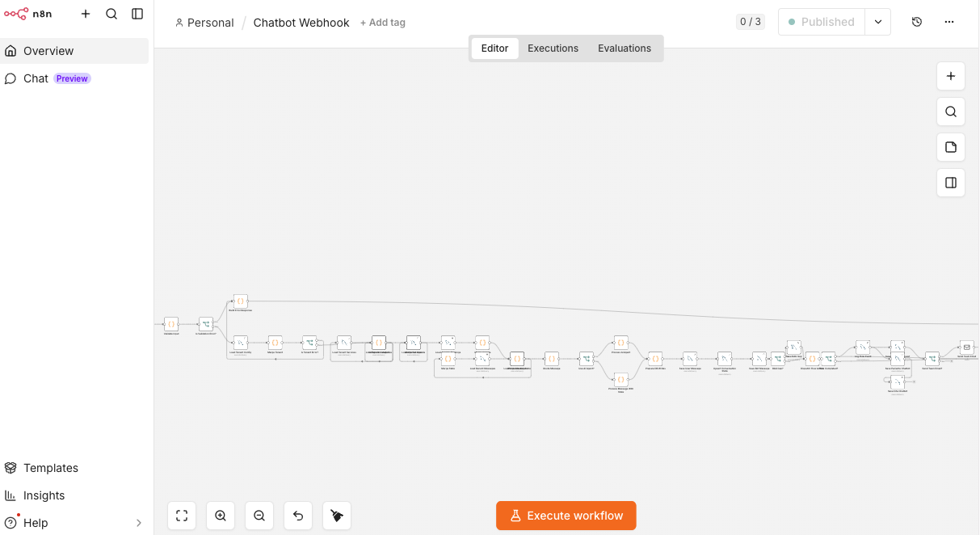980x535 pixels.
Task: Select the Merge Data code node
Action: click(x=448, y=359)
